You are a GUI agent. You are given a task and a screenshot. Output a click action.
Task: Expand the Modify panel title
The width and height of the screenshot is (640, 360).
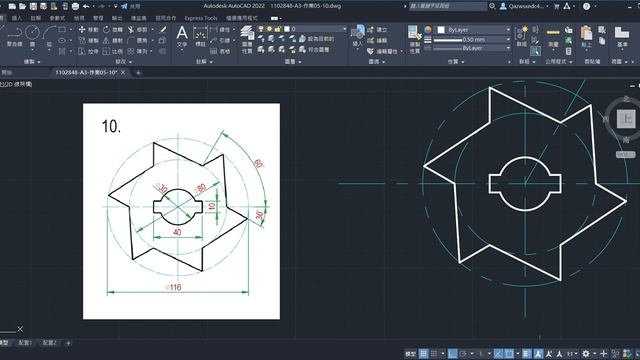123,62
